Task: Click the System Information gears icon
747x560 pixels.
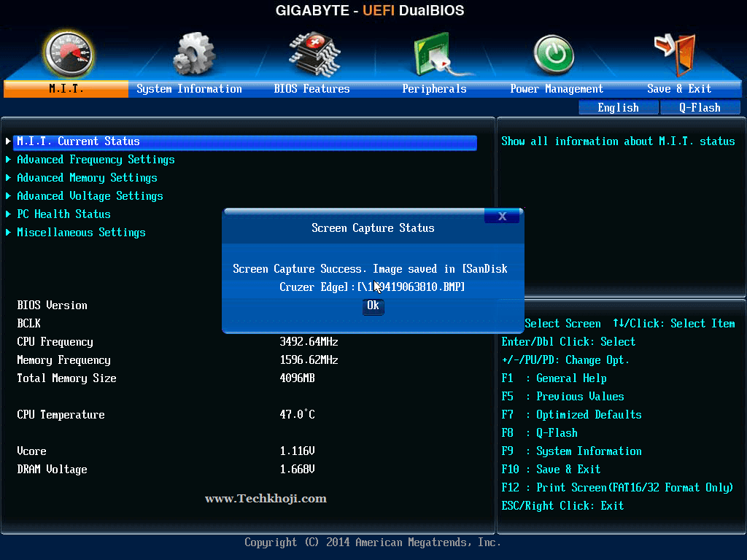Action: [x=193, y=54]
